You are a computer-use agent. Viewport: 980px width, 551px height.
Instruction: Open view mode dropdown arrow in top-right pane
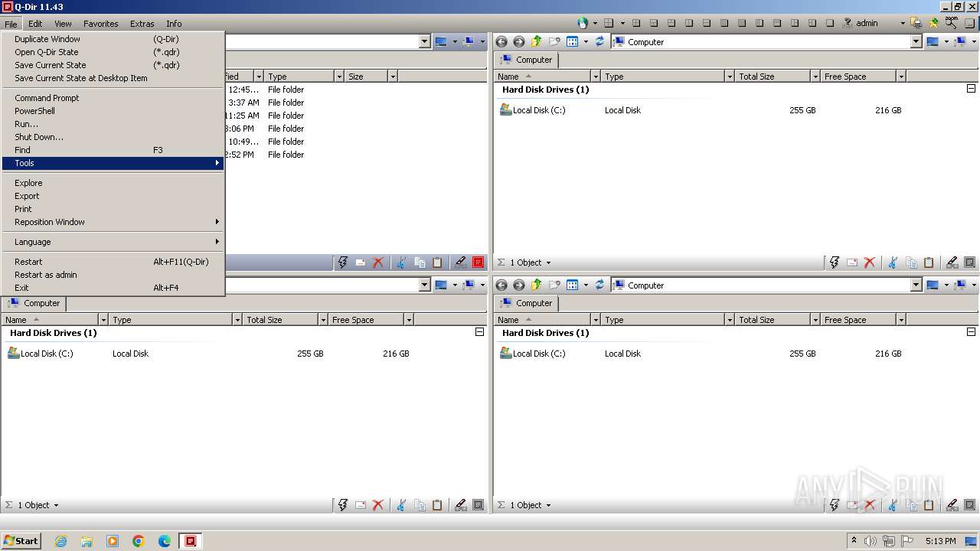pyautogui.click(x=586, y=42)
